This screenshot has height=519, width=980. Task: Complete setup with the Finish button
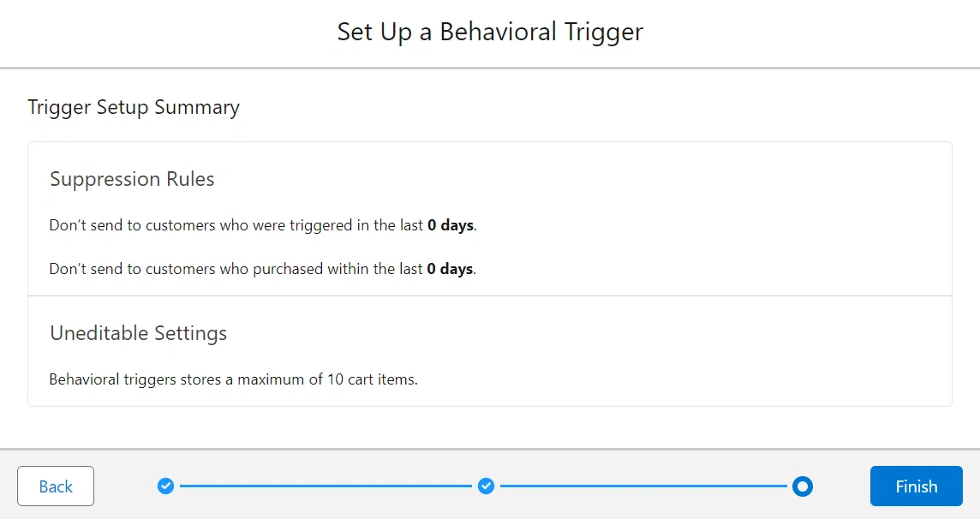917,486
